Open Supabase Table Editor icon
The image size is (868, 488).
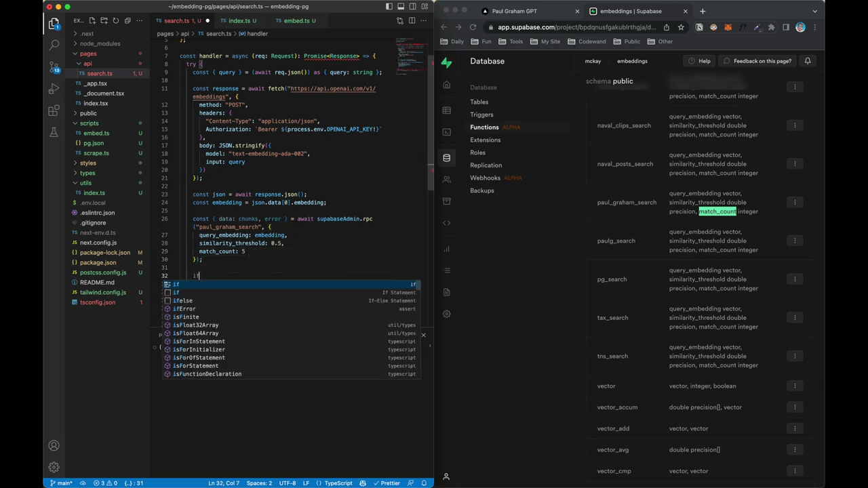pyautogui.click(x=446, y=110)
